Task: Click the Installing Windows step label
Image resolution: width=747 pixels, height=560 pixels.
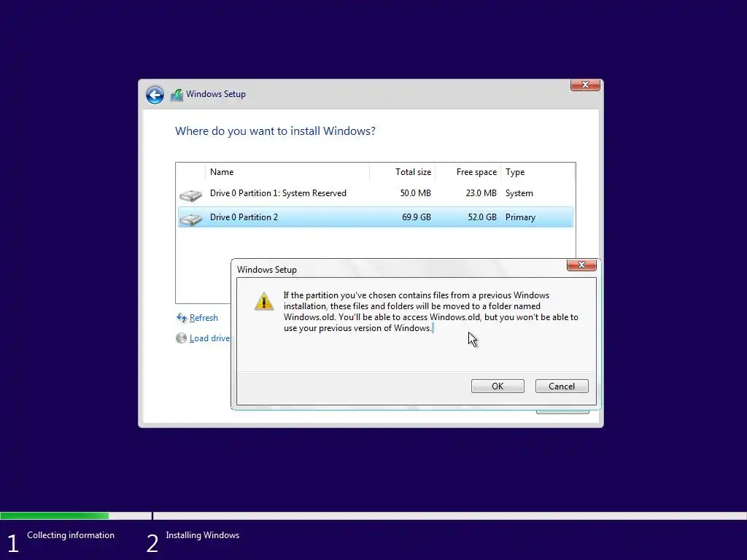Action: pyautogui.click(x=203, y=535)
